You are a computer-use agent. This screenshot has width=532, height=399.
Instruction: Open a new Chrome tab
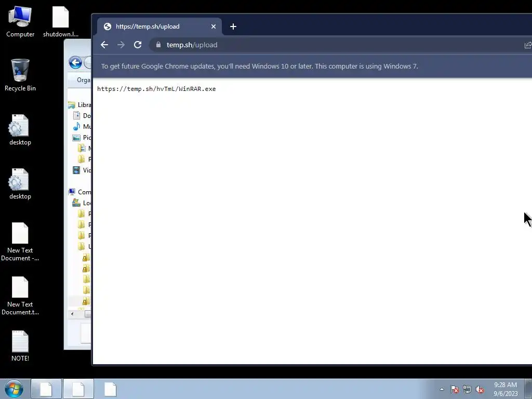(233, 26)
